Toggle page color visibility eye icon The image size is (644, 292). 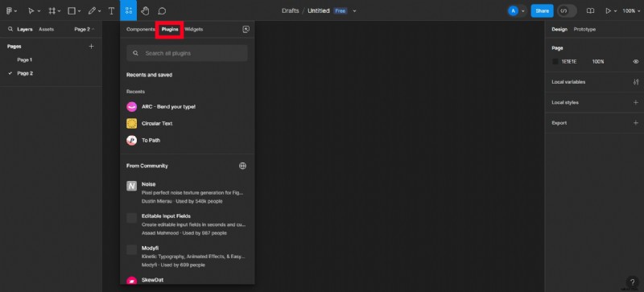tap(636, 62)
